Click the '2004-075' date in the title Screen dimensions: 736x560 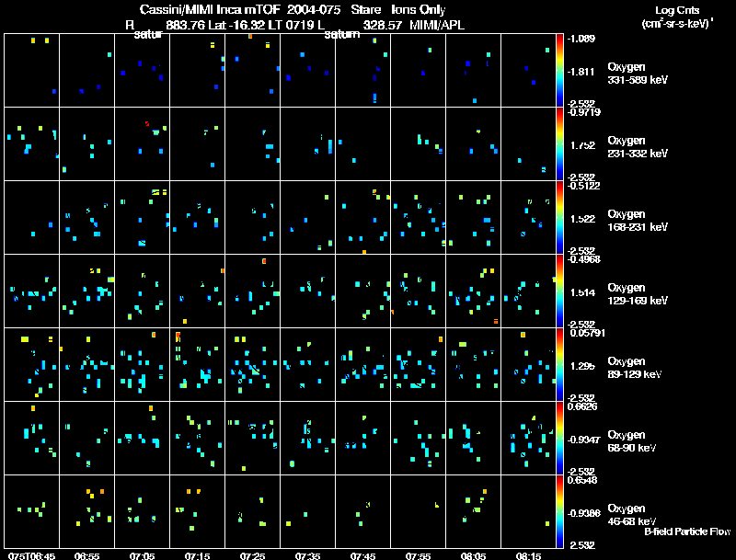point(314,10)
